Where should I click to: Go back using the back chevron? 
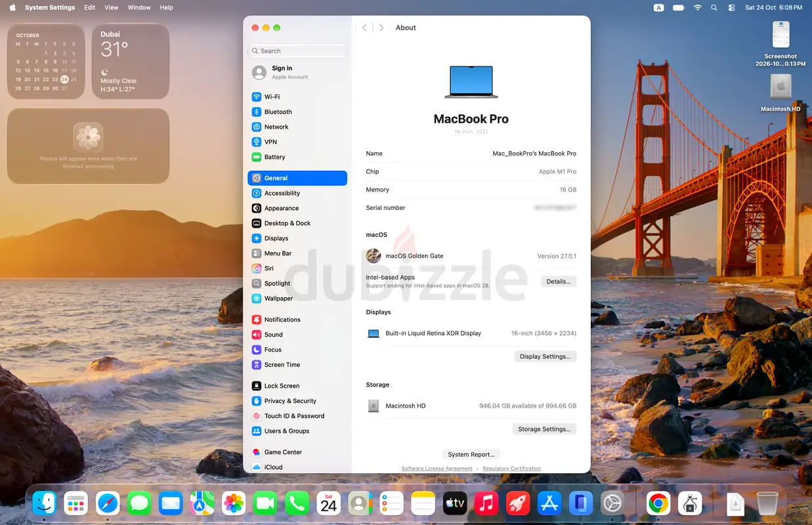[364, 28]
